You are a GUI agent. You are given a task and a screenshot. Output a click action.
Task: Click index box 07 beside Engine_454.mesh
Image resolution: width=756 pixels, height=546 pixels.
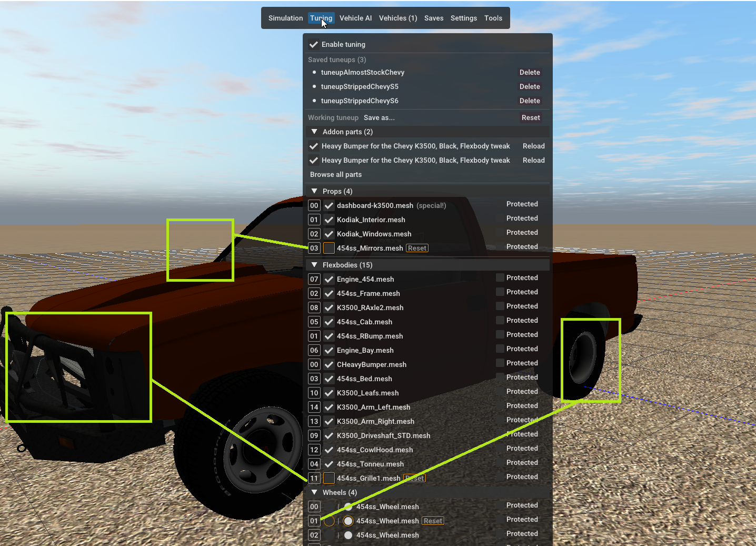pos(314,280)
